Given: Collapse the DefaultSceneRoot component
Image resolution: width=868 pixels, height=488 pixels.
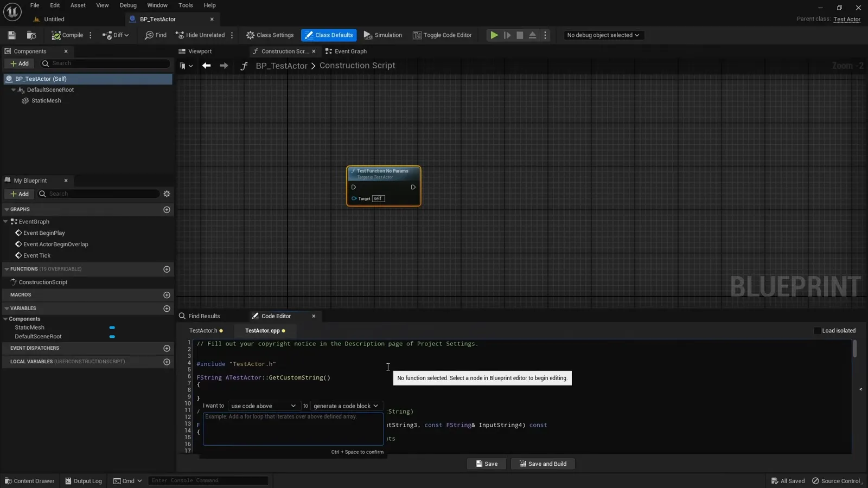Looking at the screenshot, I should tap(14, 90).
